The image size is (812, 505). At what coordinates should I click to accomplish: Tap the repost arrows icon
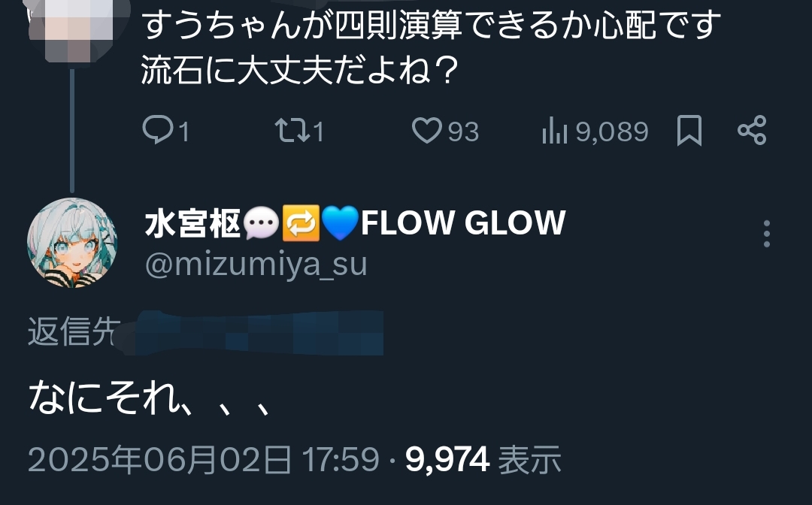coord(293,131)
